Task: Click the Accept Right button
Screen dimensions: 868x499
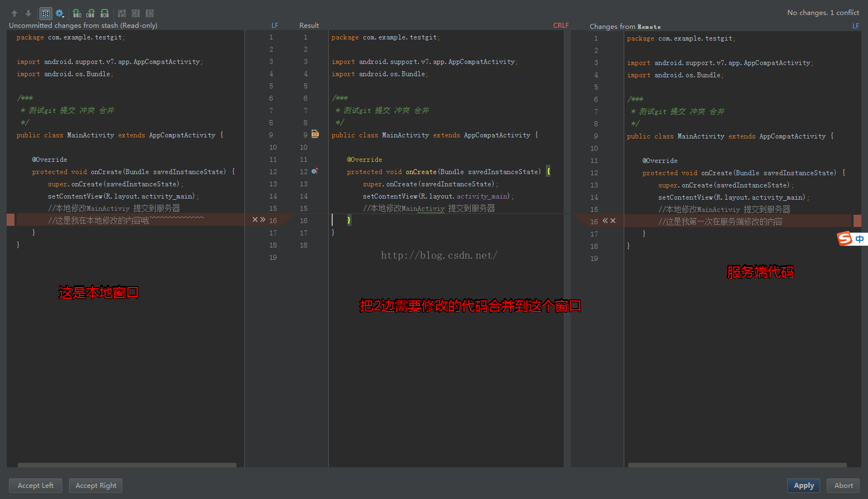Action: coord(96,486)
